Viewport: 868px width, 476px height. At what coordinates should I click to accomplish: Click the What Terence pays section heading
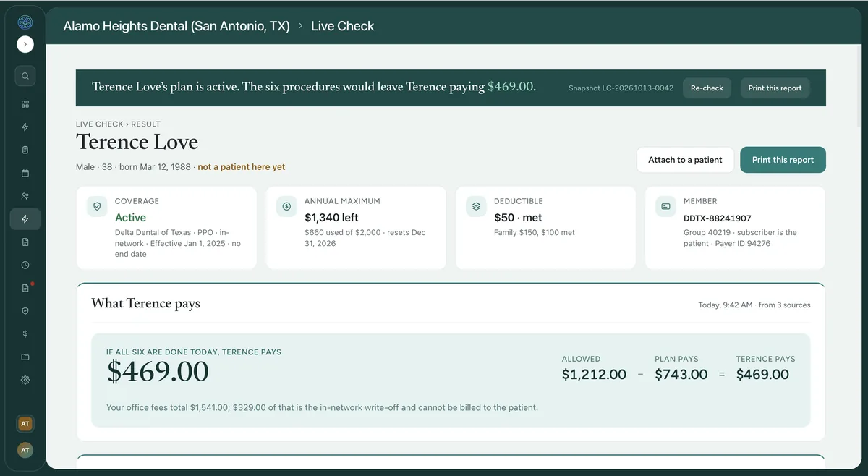tap(145, 304)
